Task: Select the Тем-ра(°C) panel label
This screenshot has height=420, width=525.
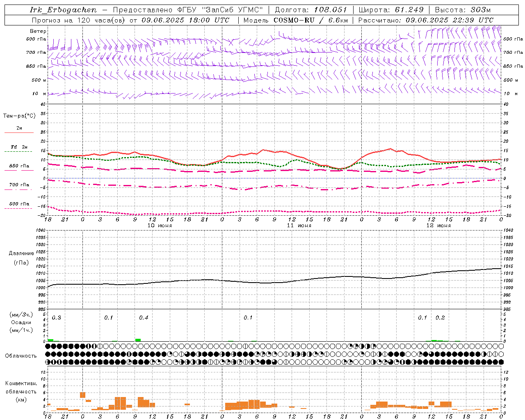Action: click(x=19, y=116)
